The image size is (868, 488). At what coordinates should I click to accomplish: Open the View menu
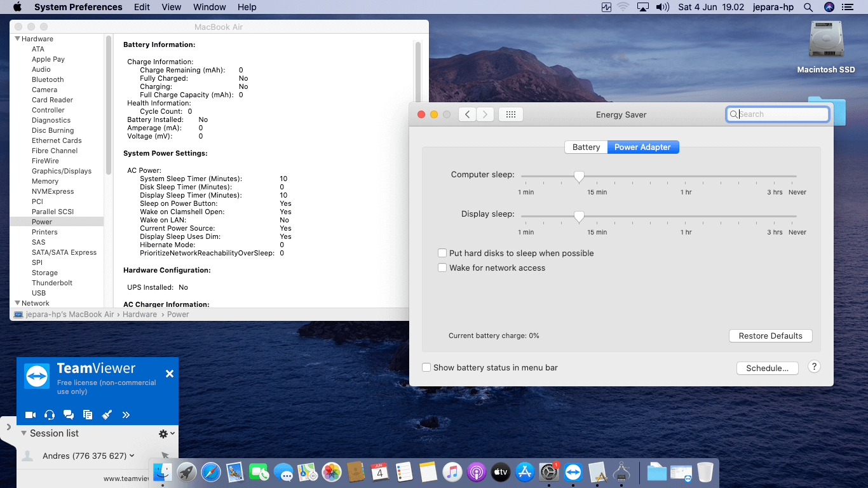pyautogui.click(x=172, y=7)
